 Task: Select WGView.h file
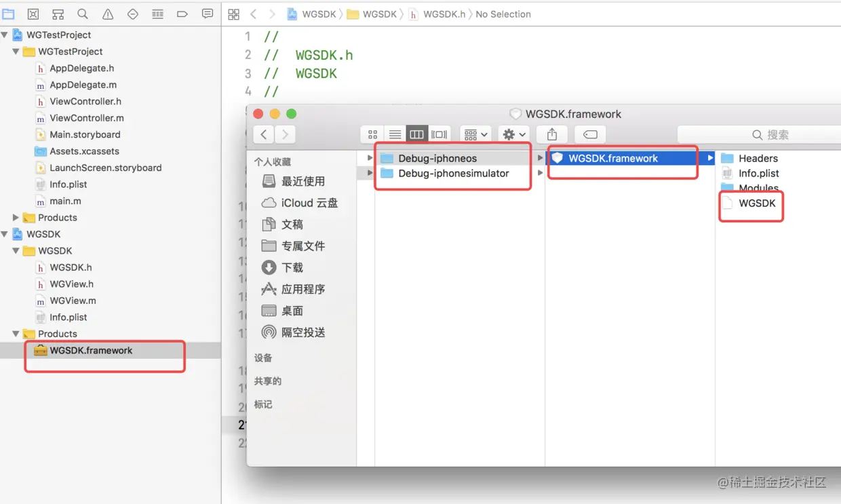tap(71, 284)
